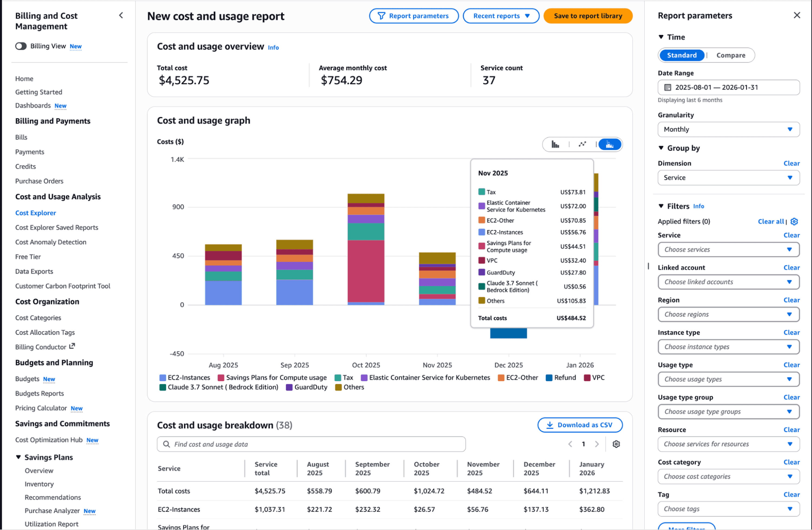The width and height of the screenshot is (812, 530).
Task: Switch to line chart view icon
Action: tap(582, 144)
